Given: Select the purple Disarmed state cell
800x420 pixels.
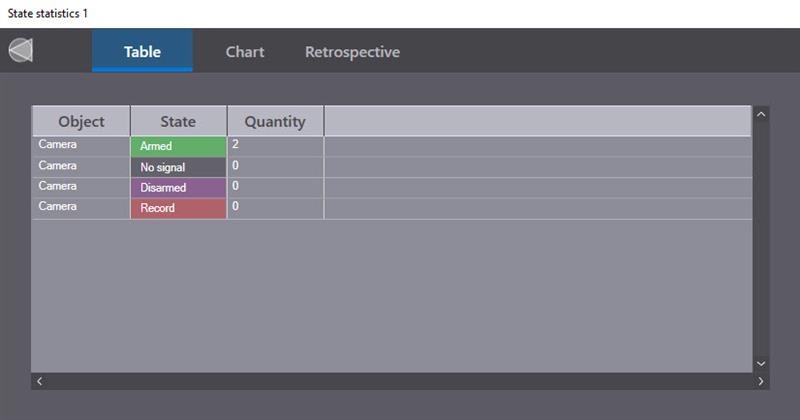Looking at the screenshot, I should [178, 188].
